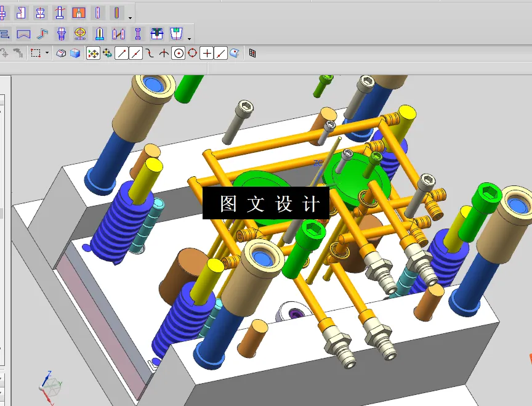Click the orange highlighted mold plate icon
Viewport: 532px width, 406px height.
(x=78, y=12)
